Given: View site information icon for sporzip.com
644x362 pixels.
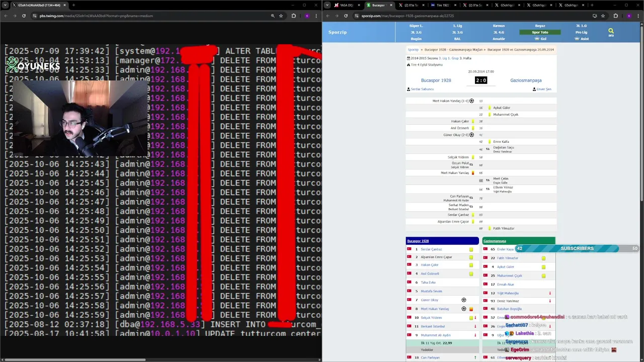Looking at the screenshot, I should coord(356,16).
